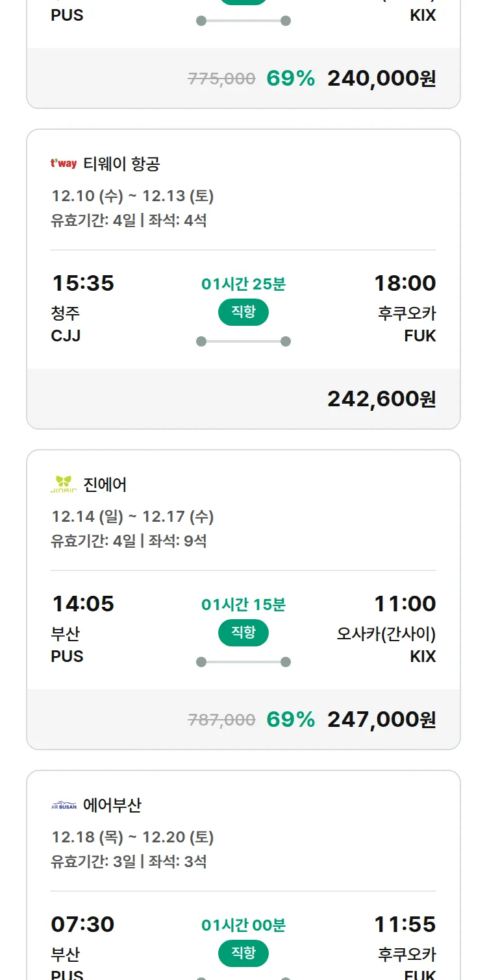Open the 에어부산 airline name

[x=112, y=805]
